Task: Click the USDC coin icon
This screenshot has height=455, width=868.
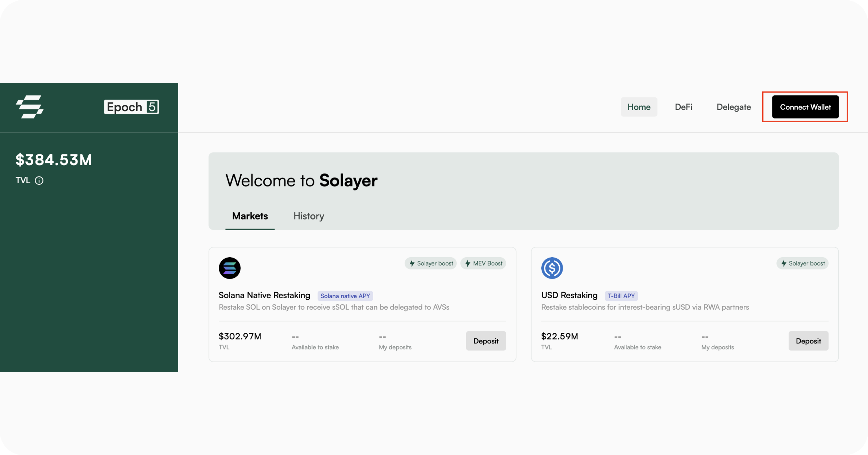Action: coord(552,268)
